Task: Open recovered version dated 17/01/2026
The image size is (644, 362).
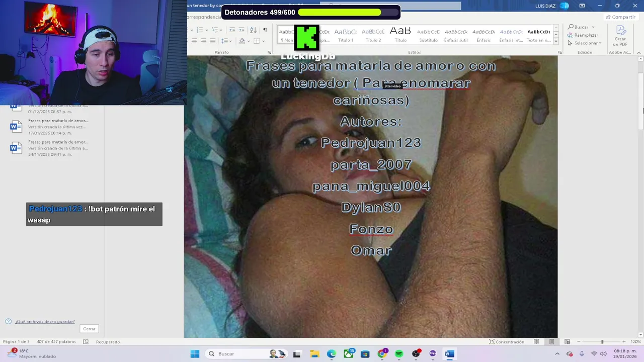Action: tap(49, 127)
